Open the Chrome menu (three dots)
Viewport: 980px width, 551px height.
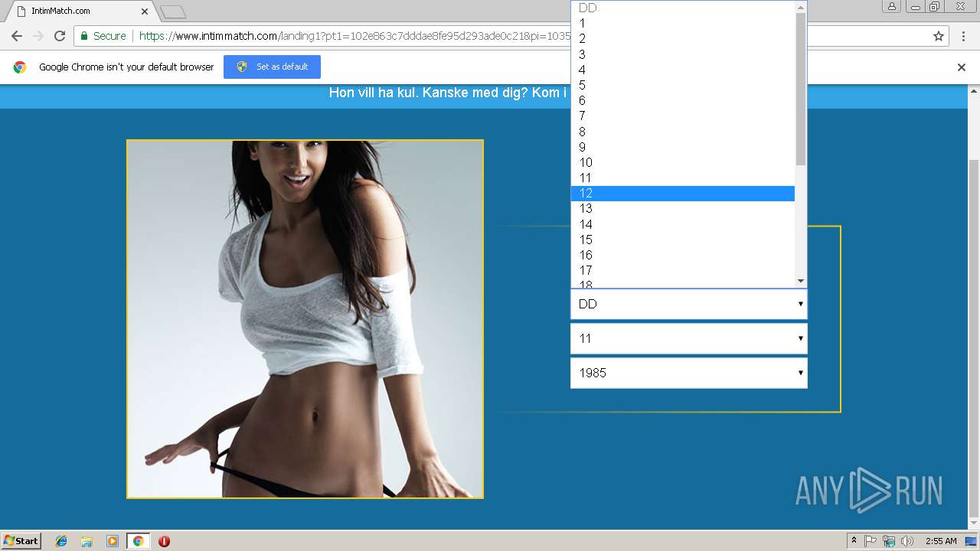963,36
